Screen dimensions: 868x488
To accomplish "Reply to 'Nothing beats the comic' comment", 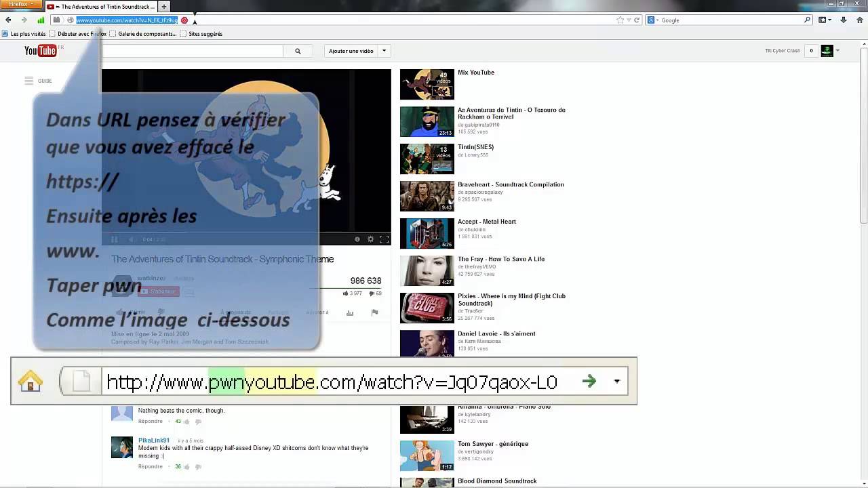I will coord(151,422).
